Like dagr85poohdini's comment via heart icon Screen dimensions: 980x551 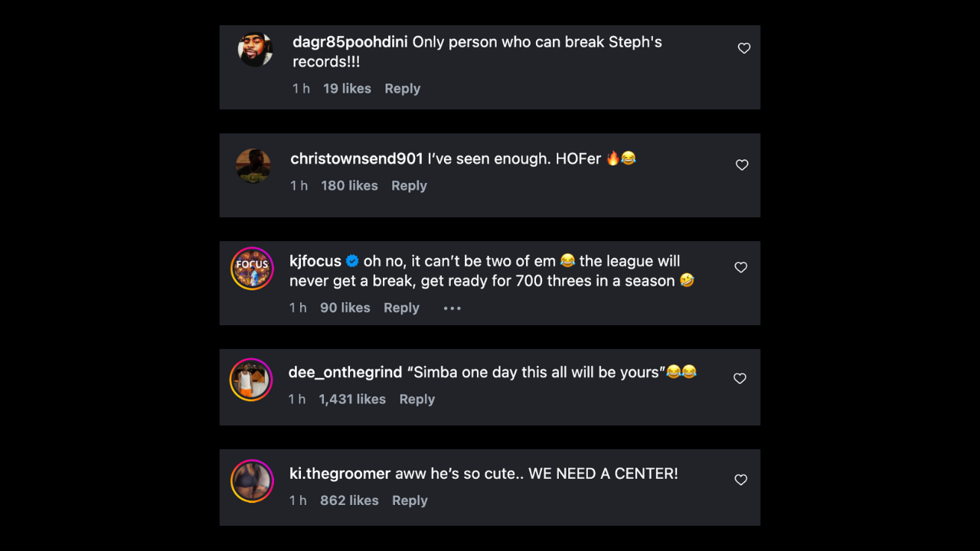click(743, 47)
